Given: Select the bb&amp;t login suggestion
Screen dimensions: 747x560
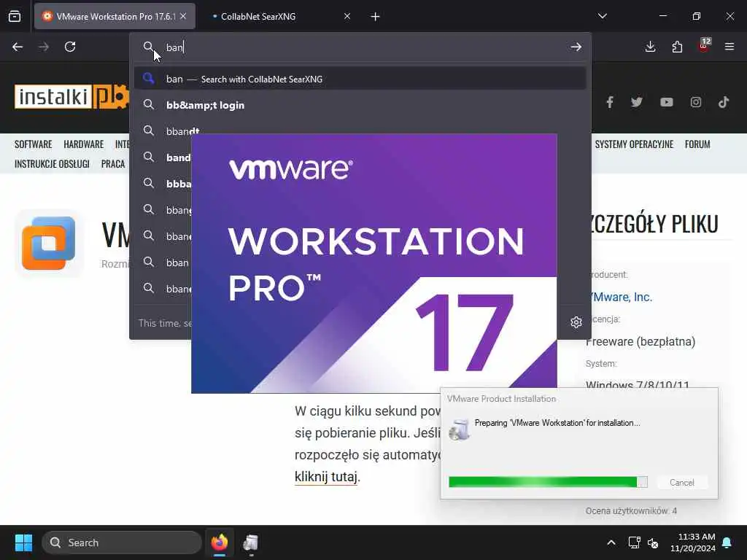Looking at the screenshot, I should (360, 105).
